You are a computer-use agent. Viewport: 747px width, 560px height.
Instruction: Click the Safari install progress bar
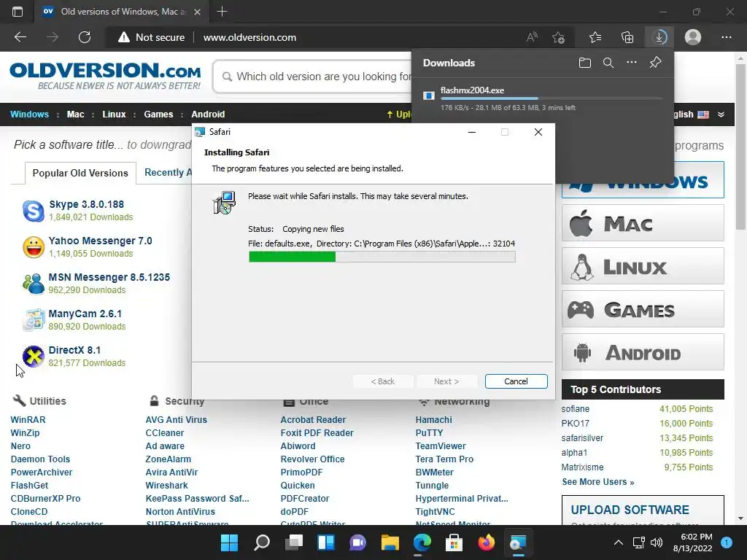(382, 257)
